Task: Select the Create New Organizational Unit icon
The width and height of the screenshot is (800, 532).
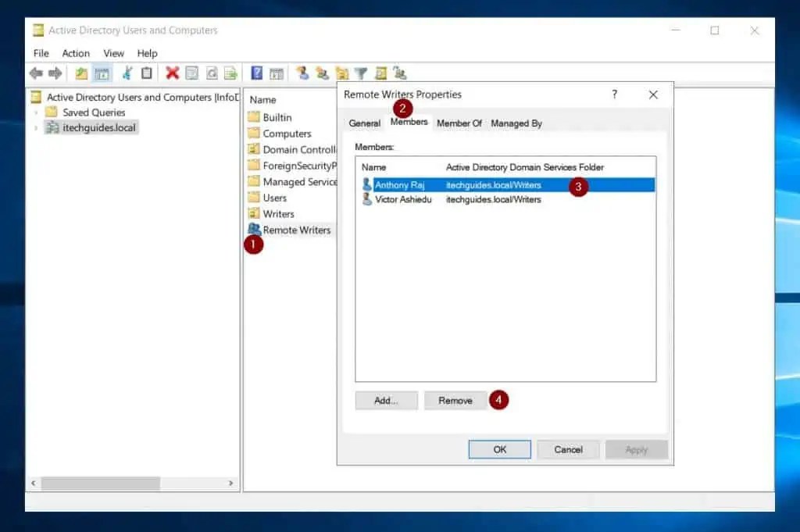Action: (x=341, y=73)
